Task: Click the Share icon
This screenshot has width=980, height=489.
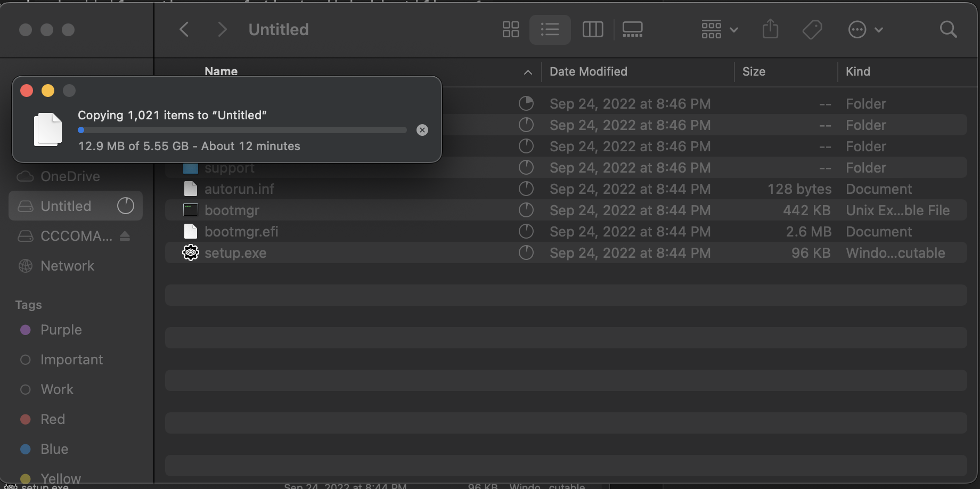Action: click(770, 29)
